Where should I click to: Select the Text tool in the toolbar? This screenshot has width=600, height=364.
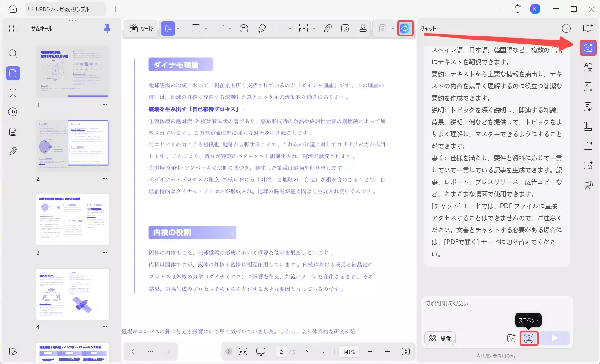coord(220,28)
